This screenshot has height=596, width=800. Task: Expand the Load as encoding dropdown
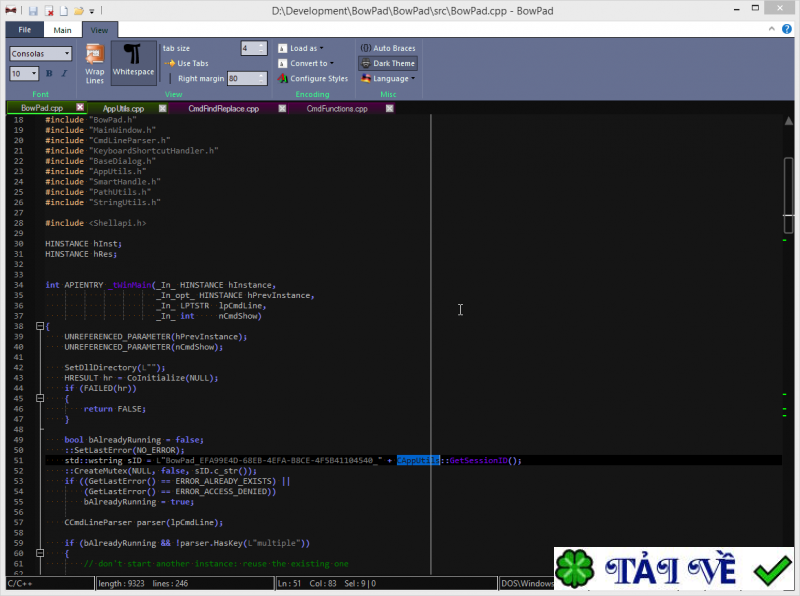[x=300, y=48]
